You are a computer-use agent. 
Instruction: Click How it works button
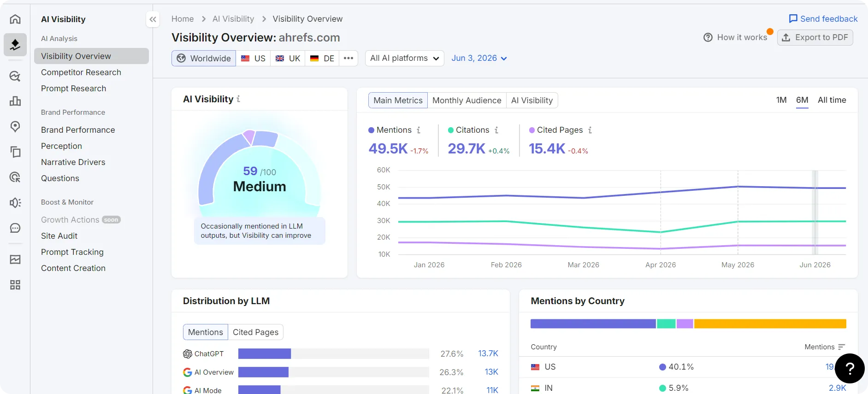click(736, 37)
